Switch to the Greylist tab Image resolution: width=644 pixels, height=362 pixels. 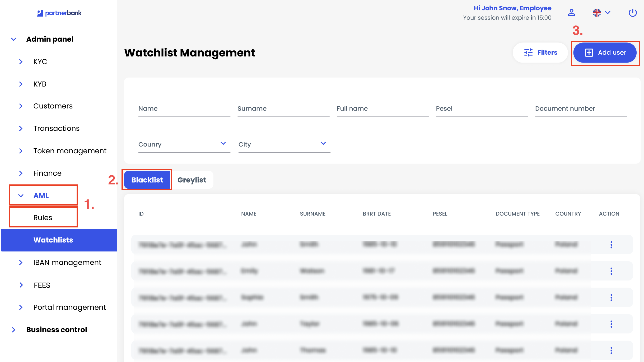[x=192, y=180]
